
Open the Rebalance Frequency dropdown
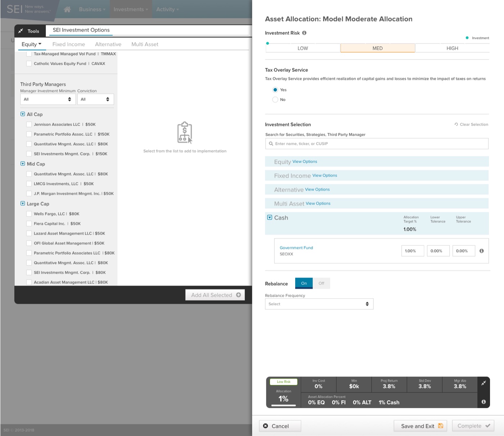pos(319,304)
